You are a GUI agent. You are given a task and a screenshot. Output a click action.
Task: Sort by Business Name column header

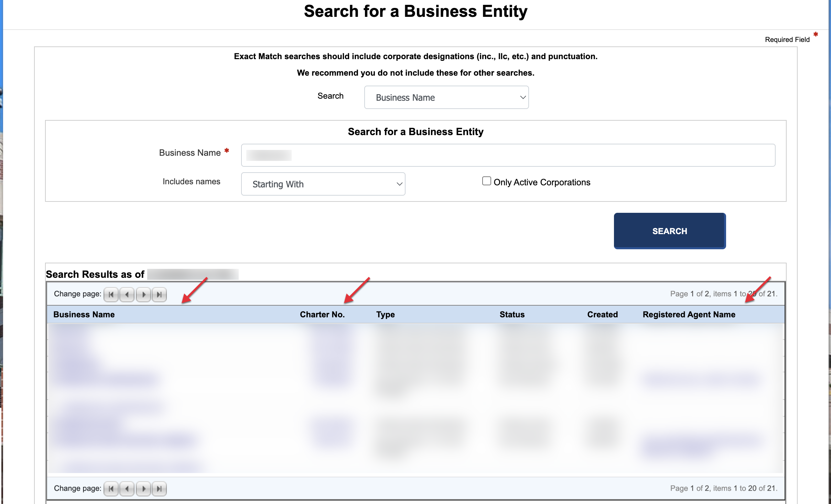tap(84, 315)
